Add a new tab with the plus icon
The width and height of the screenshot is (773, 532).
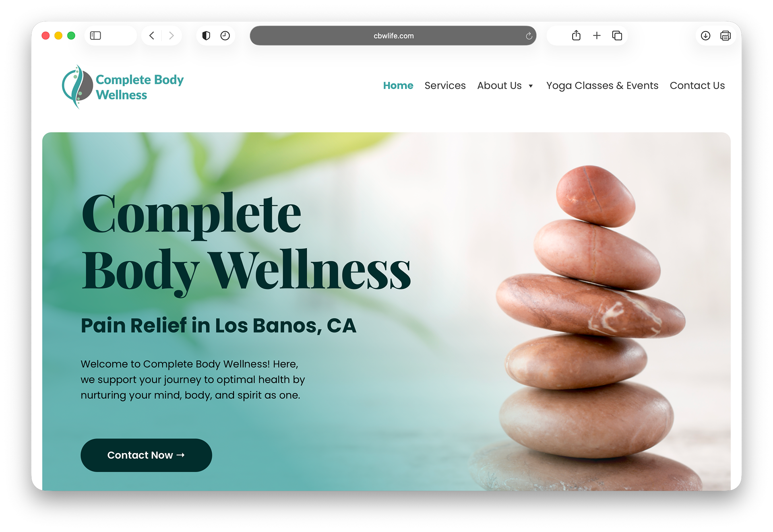pos(597,36)
